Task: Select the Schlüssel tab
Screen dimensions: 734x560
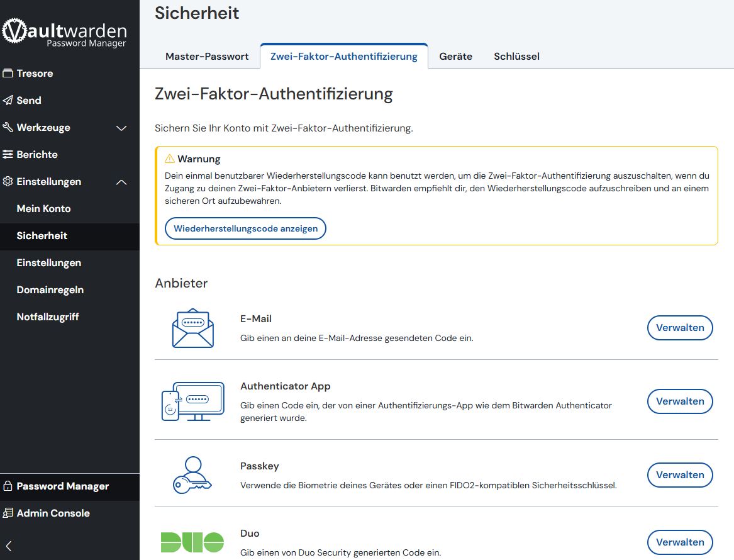Action: point(516,57)
